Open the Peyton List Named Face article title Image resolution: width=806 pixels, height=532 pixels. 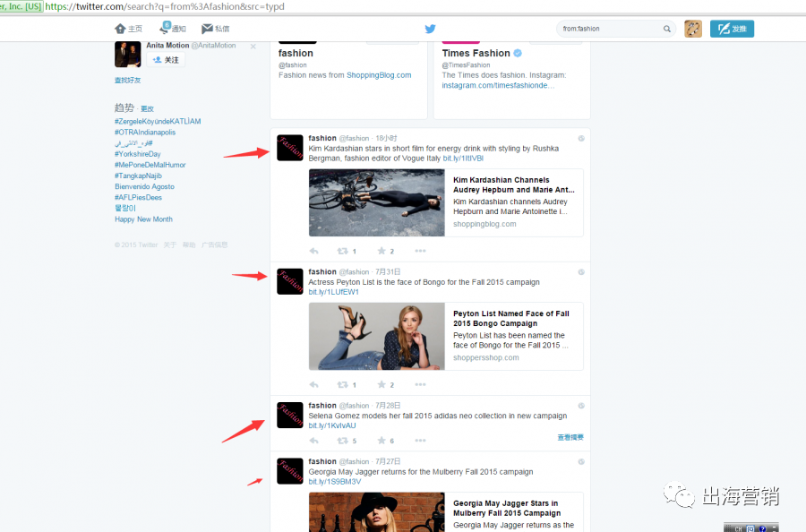coord(511,319)
